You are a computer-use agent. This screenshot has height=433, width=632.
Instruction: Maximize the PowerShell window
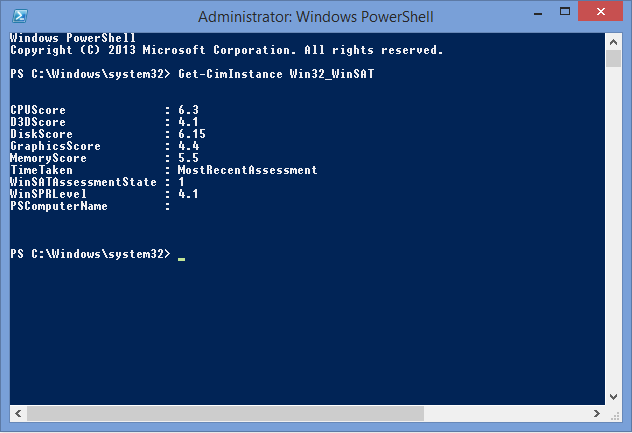[565, 12]
